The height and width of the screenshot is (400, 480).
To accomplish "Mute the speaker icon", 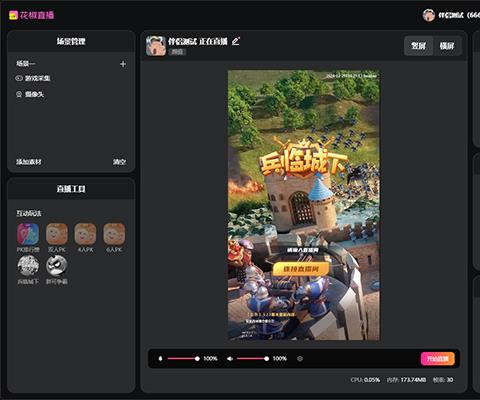I will pos(230,359).
